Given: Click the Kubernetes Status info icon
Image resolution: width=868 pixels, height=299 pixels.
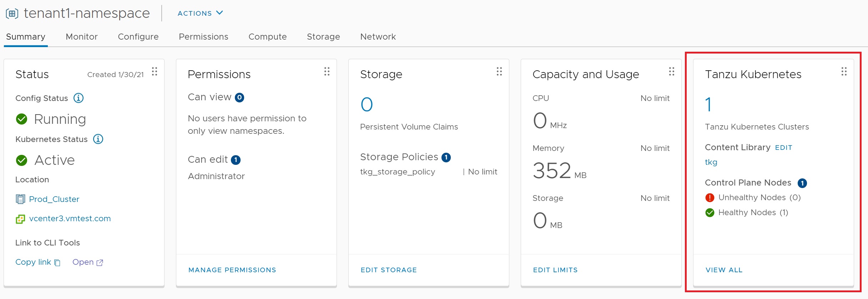Looking at the screenshot, I should pyautogui.click(x=98, y=139).
